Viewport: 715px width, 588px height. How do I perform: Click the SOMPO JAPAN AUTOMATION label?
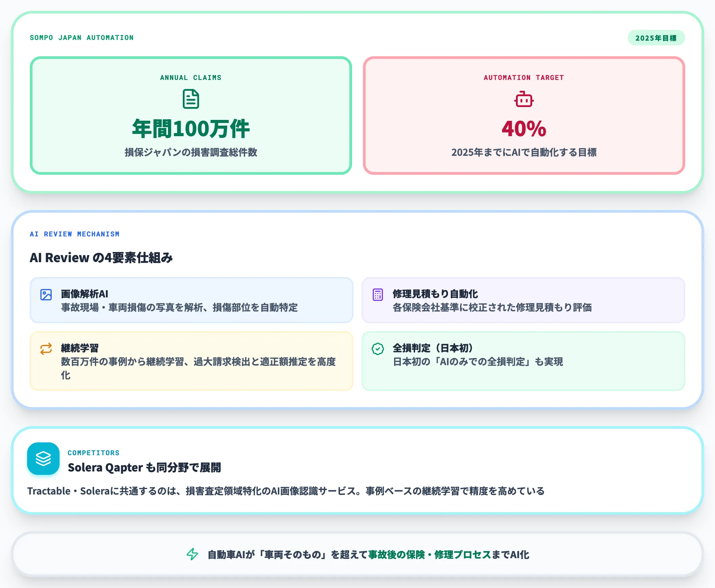click(82, 38)
